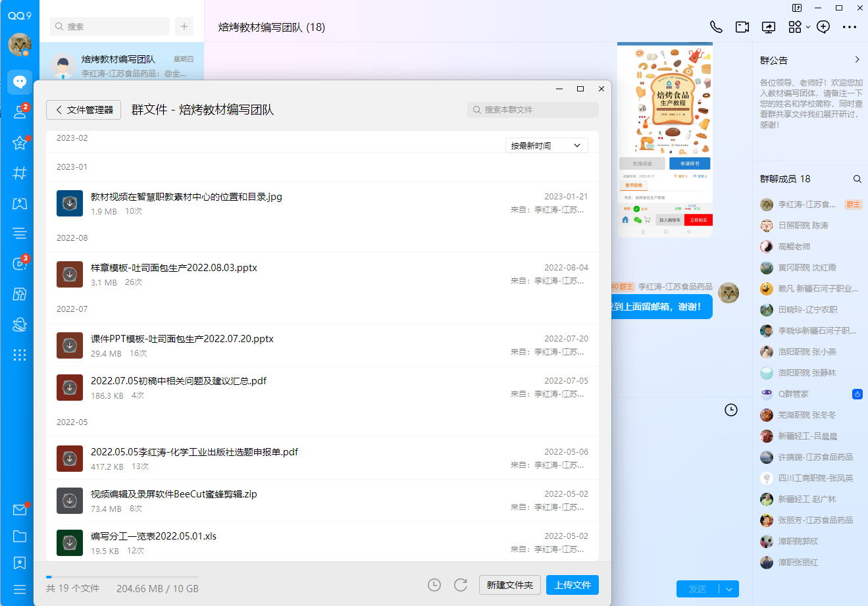Open Contacts icon with badge 2
Image resolution: width=868 pixels, height=606 pixels.
coord(20,112)
